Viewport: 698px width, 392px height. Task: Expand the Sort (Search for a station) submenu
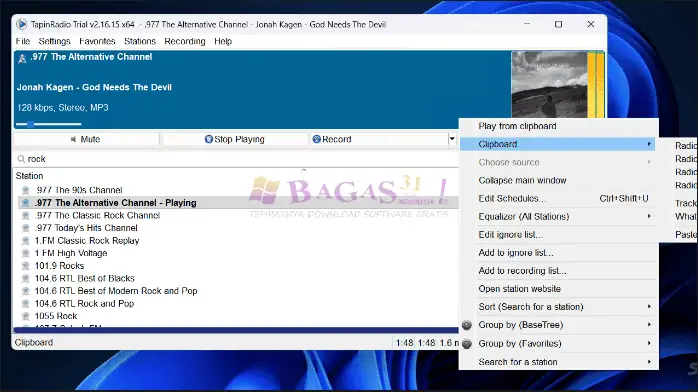tap(649, 307)
